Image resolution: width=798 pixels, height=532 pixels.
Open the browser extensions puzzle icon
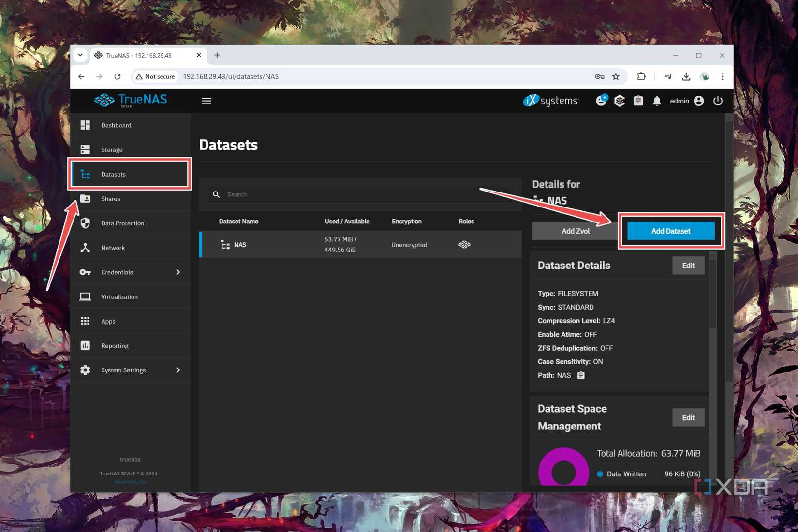(641, 76)
